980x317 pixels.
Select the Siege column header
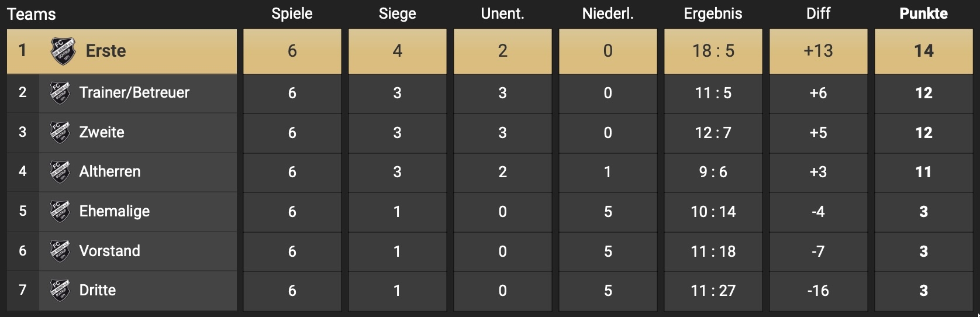[397, 13]
